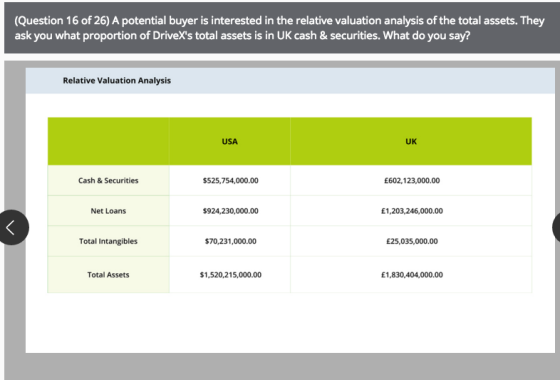Click the £25,035,000.00 cell
560x380 pixels.
411,241
